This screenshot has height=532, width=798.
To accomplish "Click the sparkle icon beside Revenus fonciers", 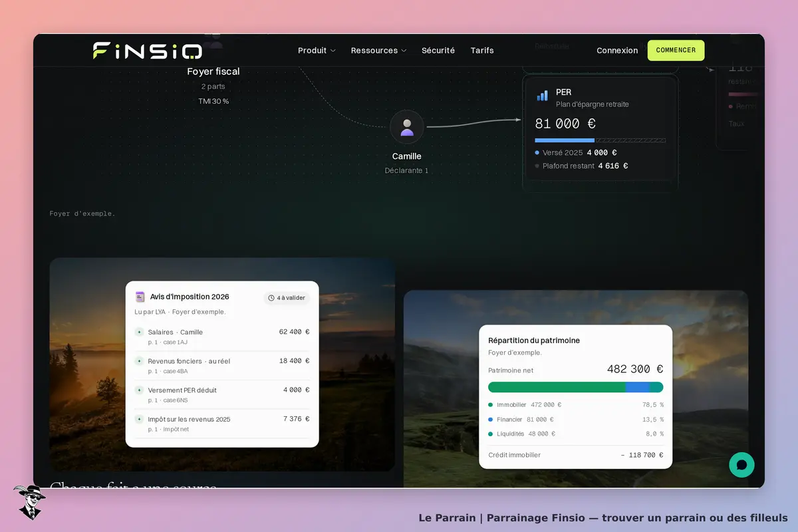I will coord(139,361).
